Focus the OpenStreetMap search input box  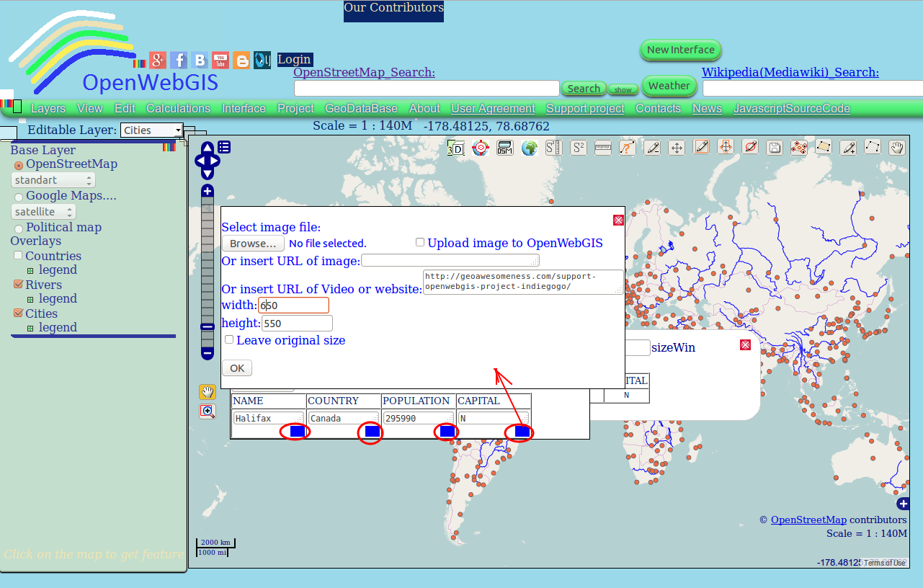427,89
